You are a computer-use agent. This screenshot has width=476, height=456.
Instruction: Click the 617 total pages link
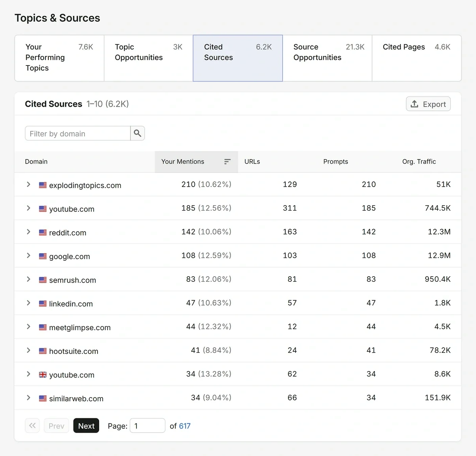click(185, 426)
